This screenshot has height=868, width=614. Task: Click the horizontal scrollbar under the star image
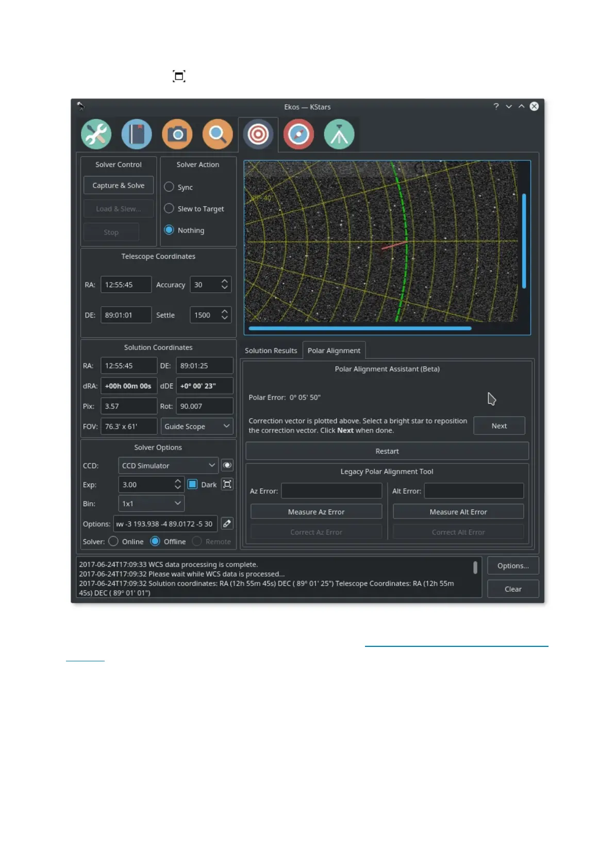point(360,328)
